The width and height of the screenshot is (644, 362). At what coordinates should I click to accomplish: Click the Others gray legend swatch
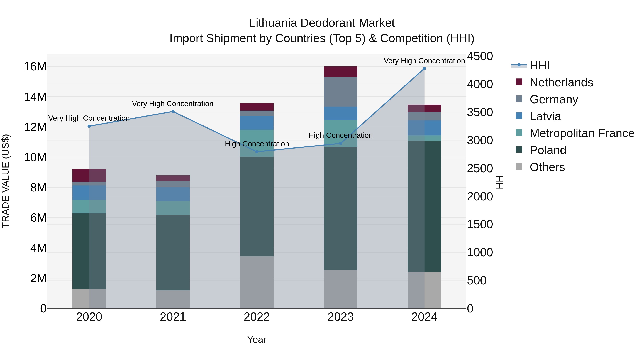519,166
